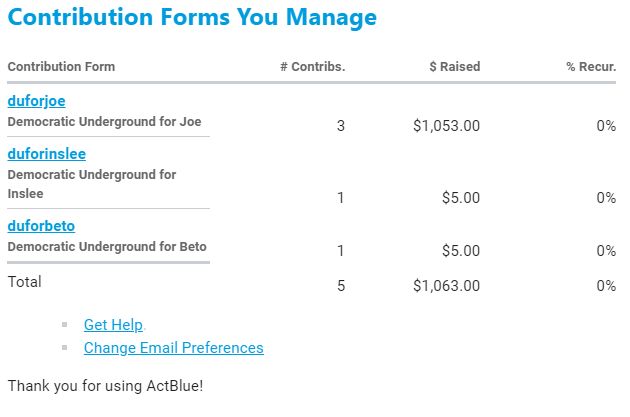Screen dimensions: 630x417
Task: Click the Democratic Underground for Inslee description
Action: click(91, 184)
